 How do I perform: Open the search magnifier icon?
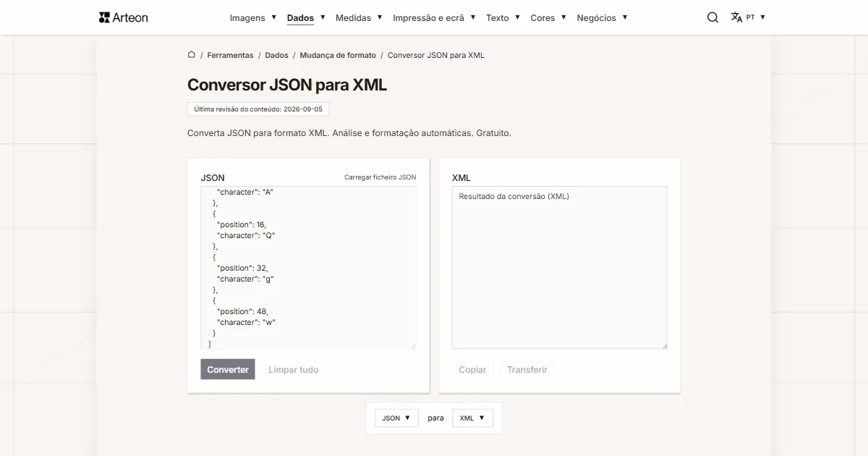tap(712, 17)
